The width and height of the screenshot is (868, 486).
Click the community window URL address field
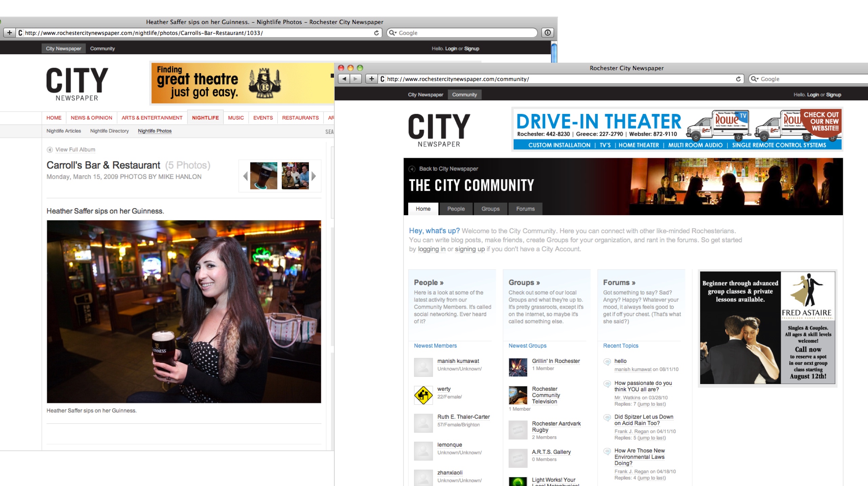[x=561, y=79]
